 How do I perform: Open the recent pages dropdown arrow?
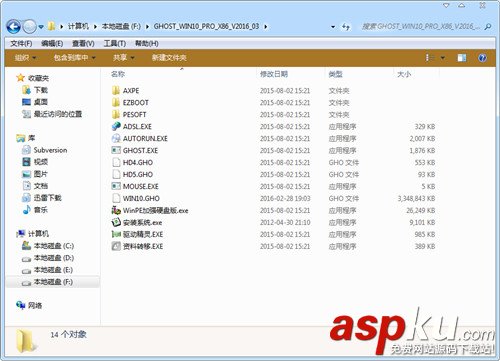coord(41,27)
